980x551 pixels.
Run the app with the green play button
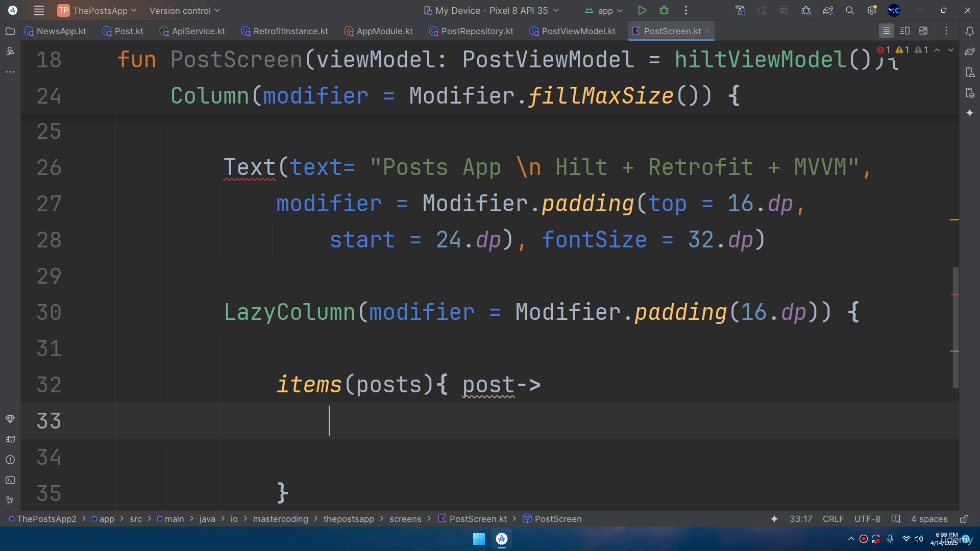[642, 10]
